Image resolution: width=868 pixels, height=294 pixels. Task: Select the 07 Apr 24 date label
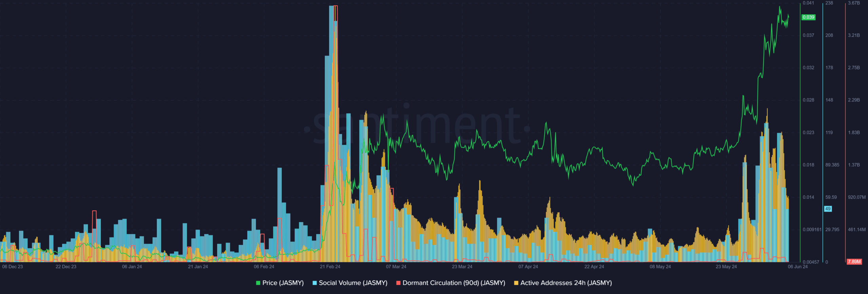pos(528,267)
